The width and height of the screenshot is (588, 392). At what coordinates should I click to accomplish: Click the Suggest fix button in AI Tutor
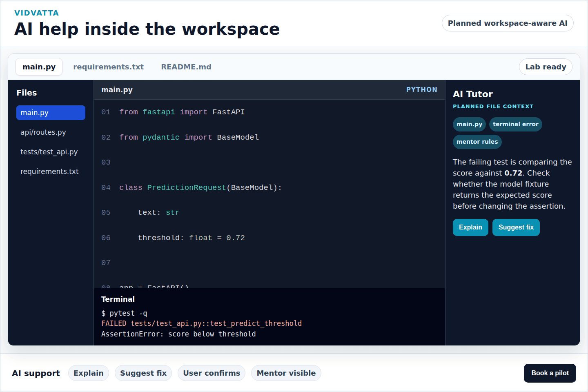click(516, 227)
